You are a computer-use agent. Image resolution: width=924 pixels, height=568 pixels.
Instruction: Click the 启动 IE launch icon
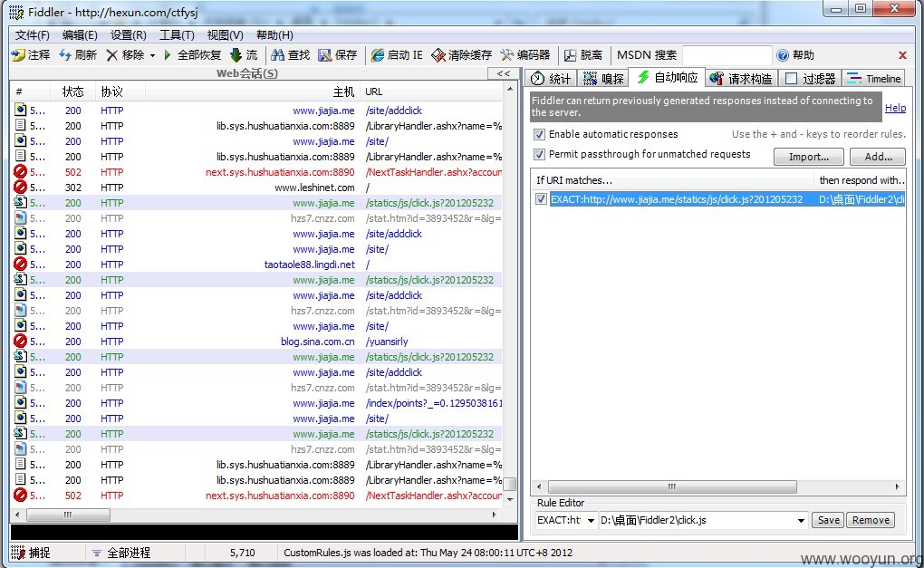pos(377,54)
